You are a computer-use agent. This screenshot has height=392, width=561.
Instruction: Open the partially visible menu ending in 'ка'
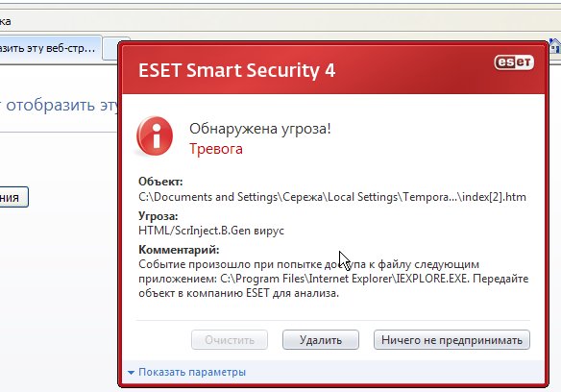coord(6,21)
